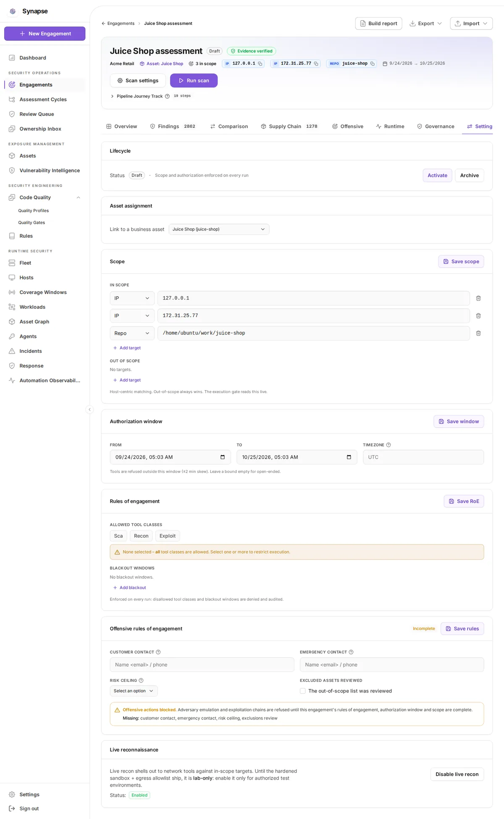Switch to the Offensive tab
This screenshot has height=819, width=504.
348,126
